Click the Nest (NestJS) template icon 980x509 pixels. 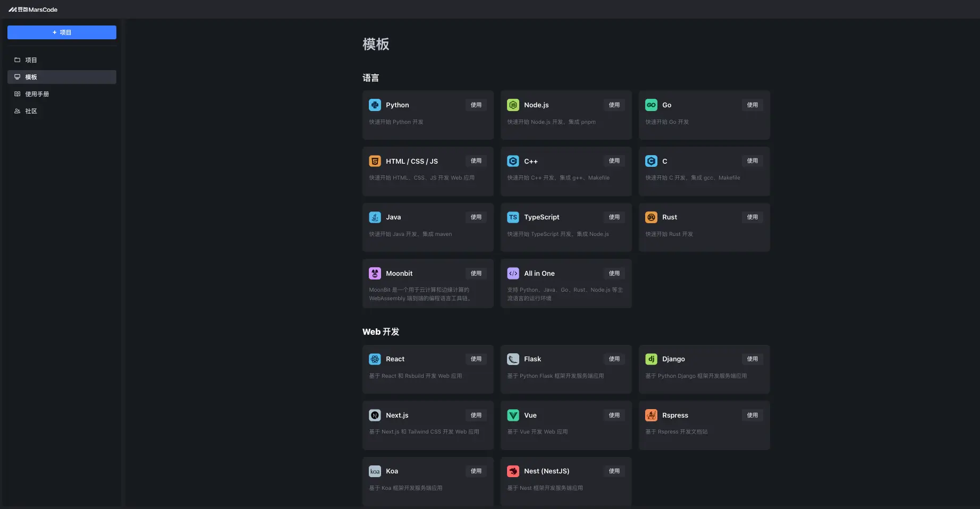[x=513, y=471]
